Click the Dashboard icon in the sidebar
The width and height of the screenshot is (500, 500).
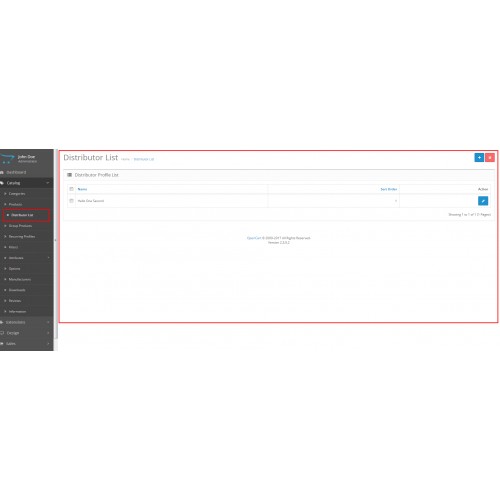coord(2,172)
